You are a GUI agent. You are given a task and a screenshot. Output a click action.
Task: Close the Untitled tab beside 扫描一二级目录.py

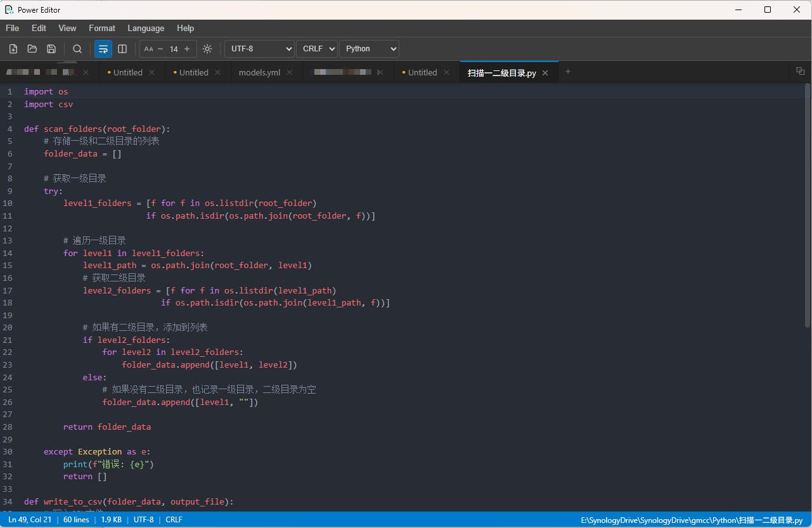click(x=447, y=72)
